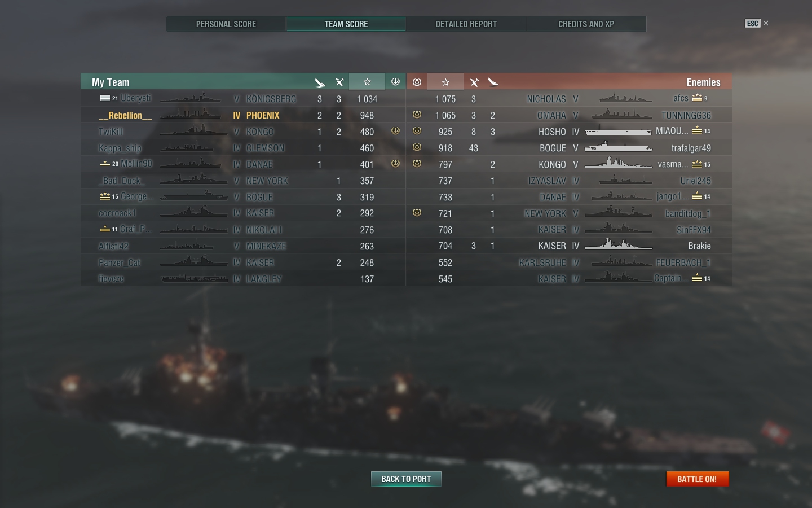Open the Personal Score tab

pyautogui.click(x=226, y=24)
